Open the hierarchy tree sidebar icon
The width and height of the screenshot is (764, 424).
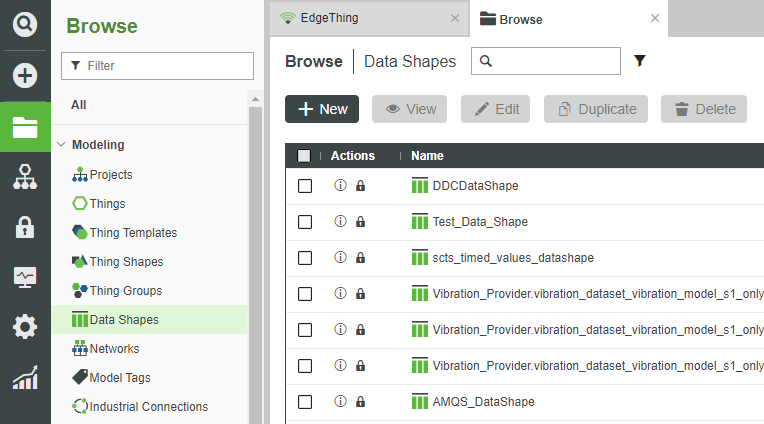pos(26,177)
